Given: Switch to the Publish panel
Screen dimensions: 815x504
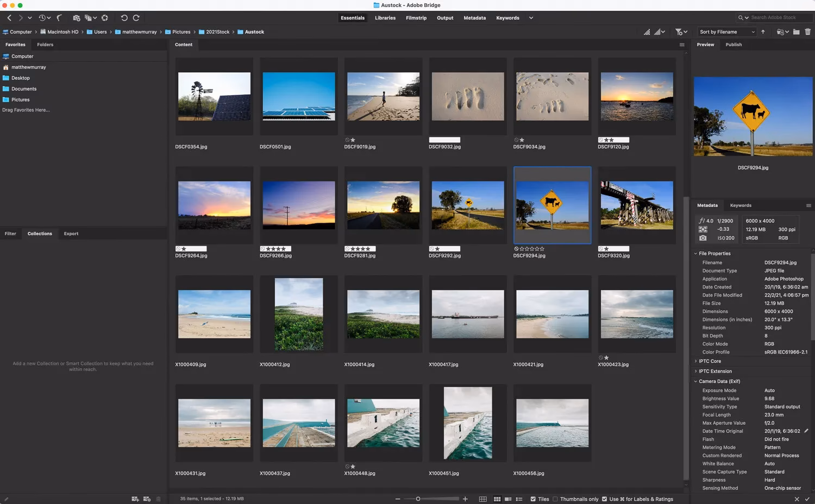Looking at the screenshot, I should pos(733,45).
